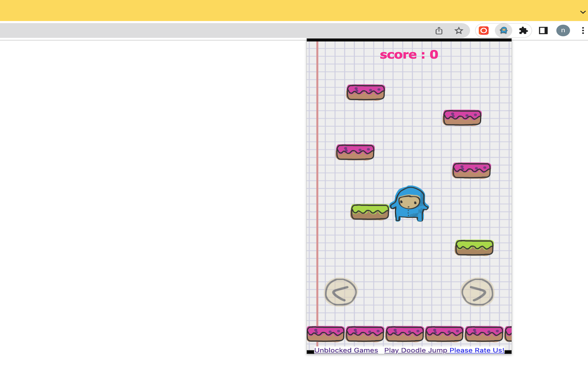Open the Extensions puzzle piece menu
This screenshot has width=588, height=368.
coord(523,30)
